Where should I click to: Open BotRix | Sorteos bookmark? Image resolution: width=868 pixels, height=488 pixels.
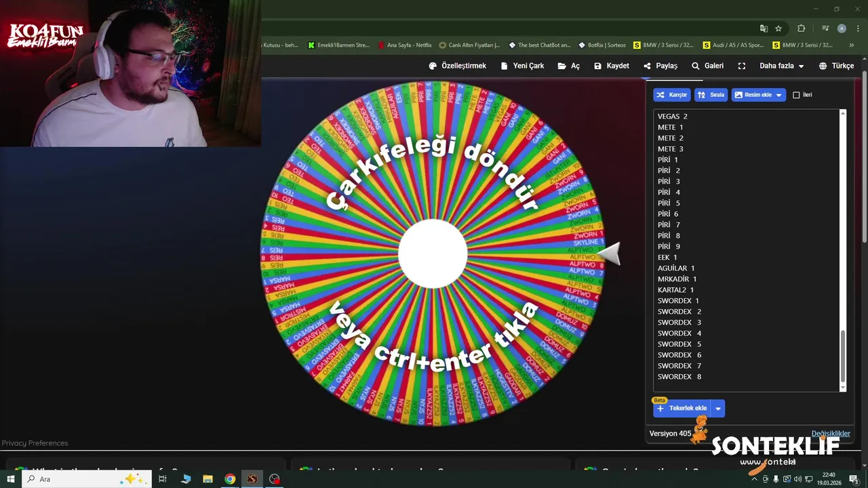click(602, 45)
